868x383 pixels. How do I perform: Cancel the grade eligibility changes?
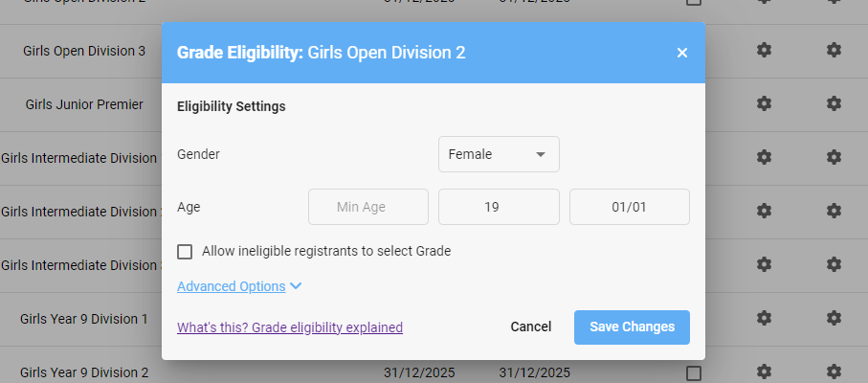[x=530, y=327]
